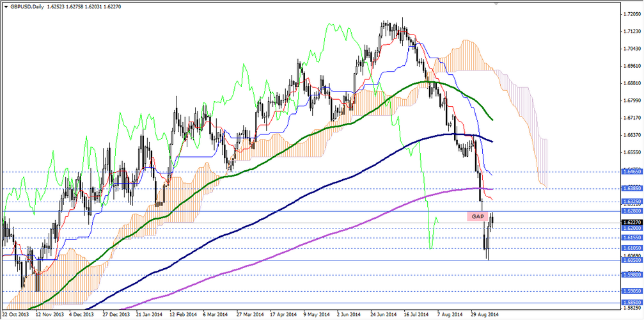Select the 1.58500 horizontal level price label

tap(632, 303)
